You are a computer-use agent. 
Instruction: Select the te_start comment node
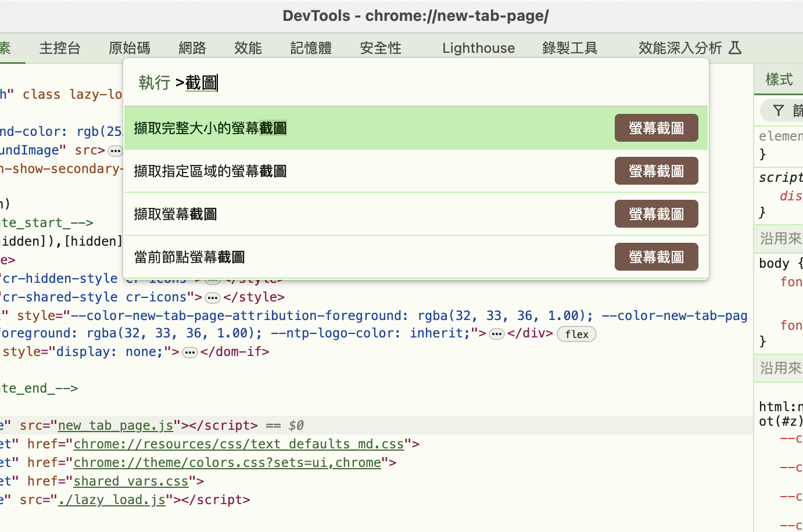46,222
